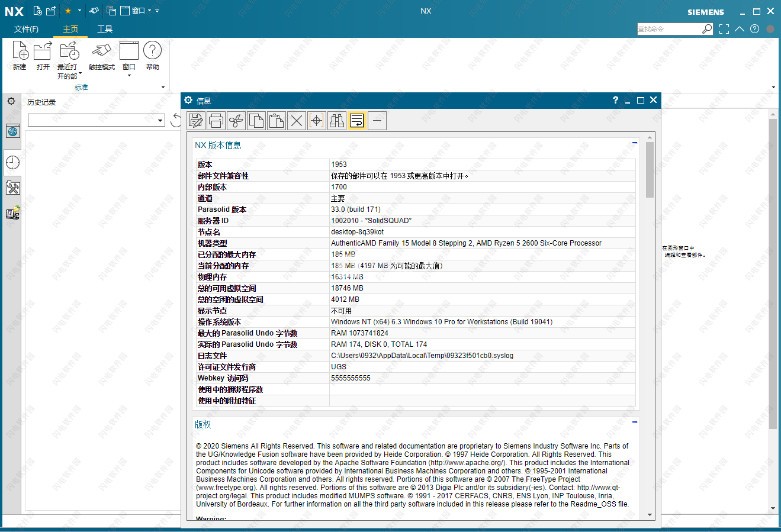Viewport: 781px width, 532px height.
Task: Click the version value 1953
Action: 339,165
